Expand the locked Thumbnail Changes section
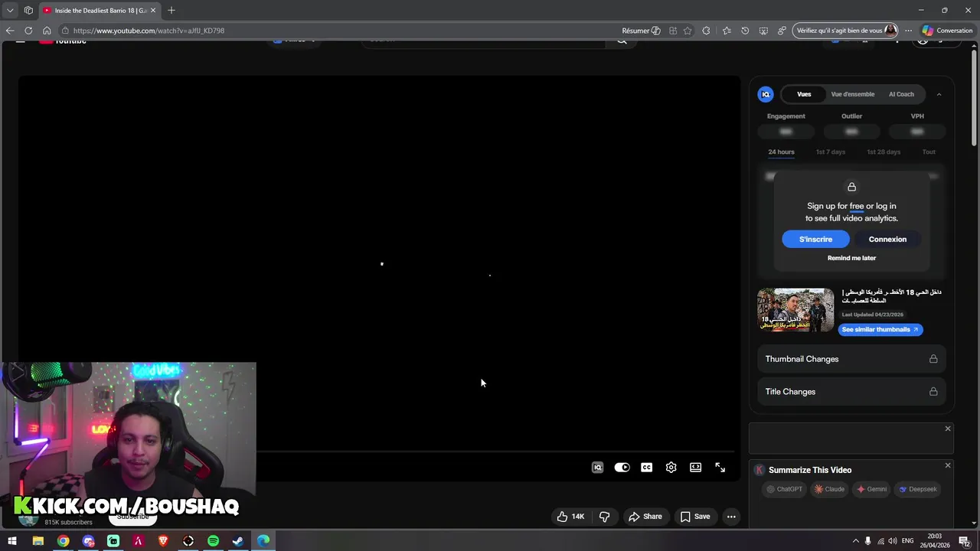This screenshot has width=980, height=551. pos(851,359)
